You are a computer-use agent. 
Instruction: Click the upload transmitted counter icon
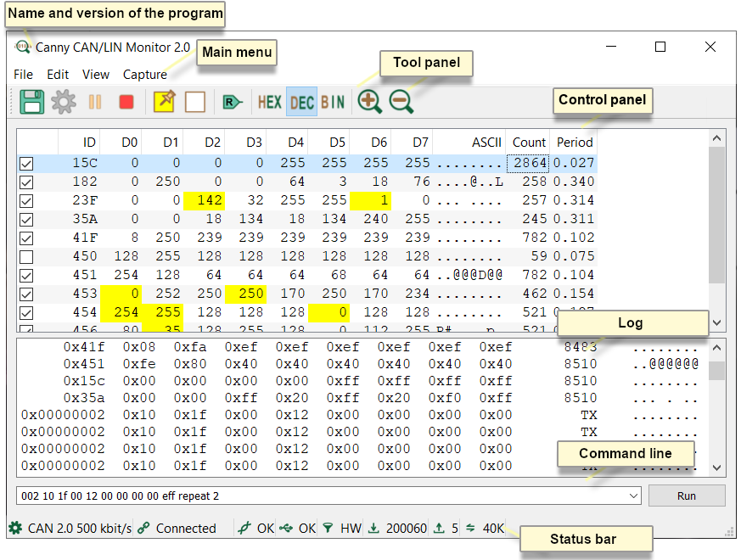[439, 528]
